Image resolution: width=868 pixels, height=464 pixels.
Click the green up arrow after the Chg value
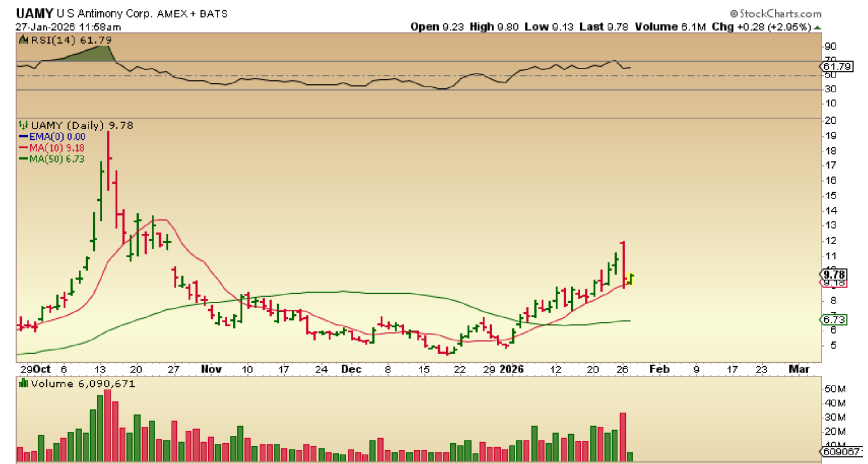click(x=817, y=27)
